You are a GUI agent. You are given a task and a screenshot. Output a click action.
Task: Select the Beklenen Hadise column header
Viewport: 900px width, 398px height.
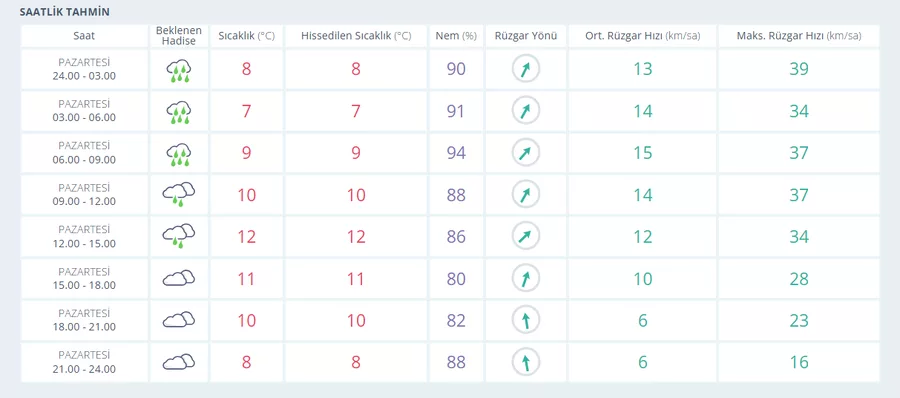(179, 36)
